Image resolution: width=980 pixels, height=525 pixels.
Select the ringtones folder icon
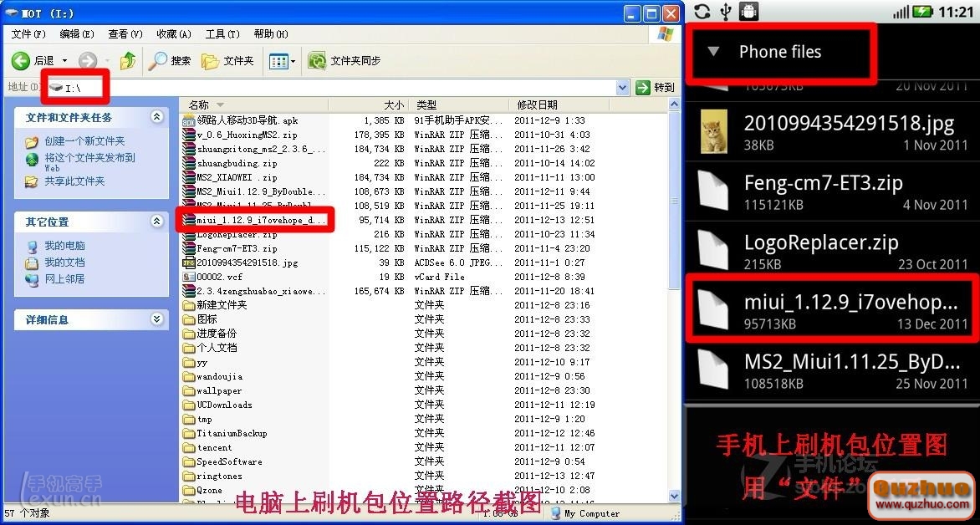click(189, 477)
